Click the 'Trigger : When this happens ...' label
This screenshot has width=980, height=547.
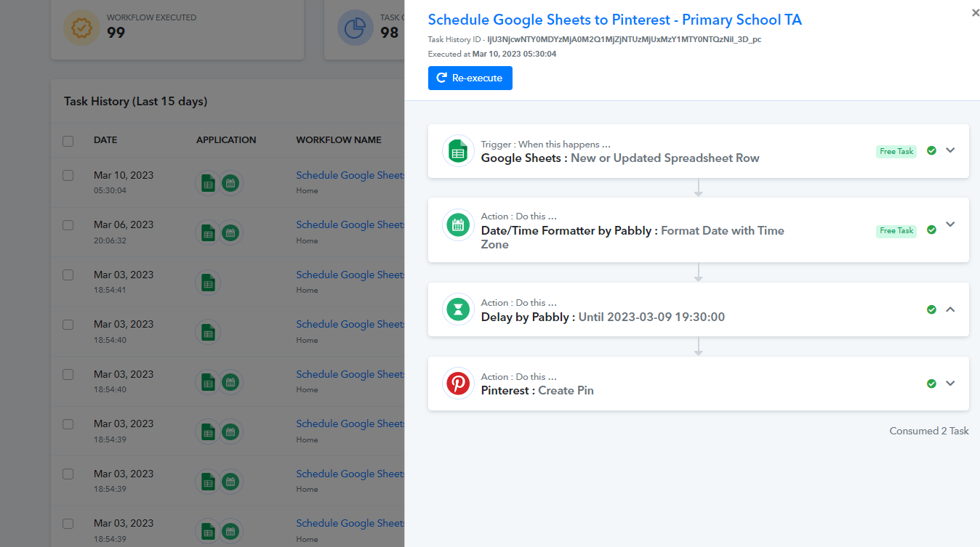click(x=546, y=145)
